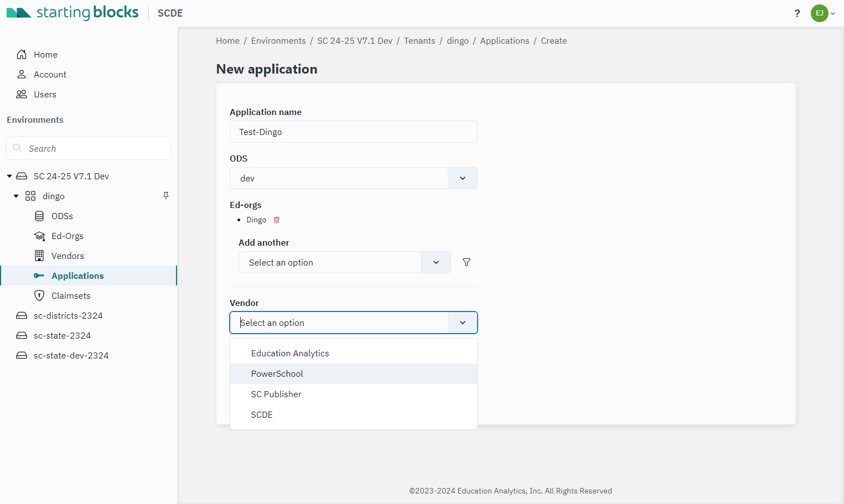Click the ODS field showing dev
The width and height of the screenshot is (844, 504).
click(339, 178)
